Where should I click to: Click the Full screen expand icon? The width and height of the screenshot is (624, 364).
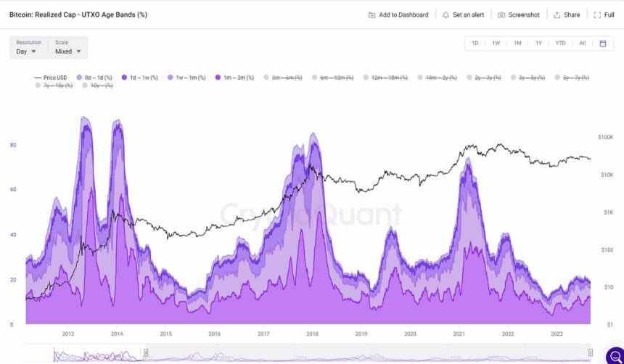pos(597,15)
